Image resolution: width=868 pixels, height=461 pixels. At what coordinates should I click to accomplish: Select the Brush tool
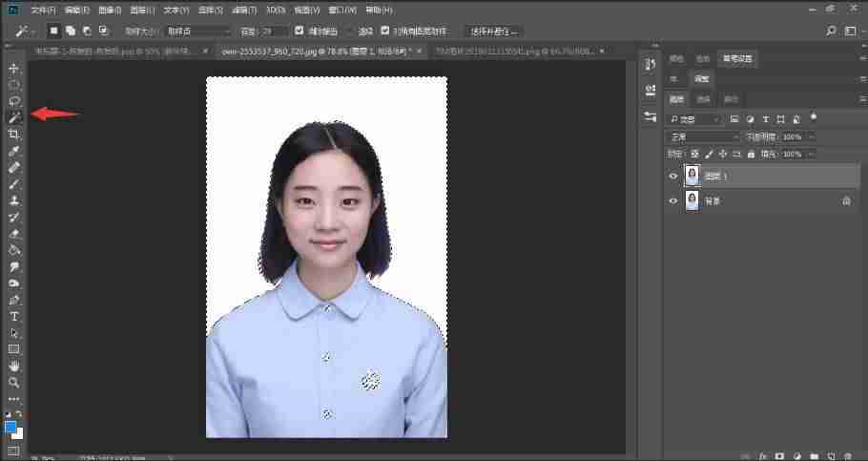pos(14,184)
